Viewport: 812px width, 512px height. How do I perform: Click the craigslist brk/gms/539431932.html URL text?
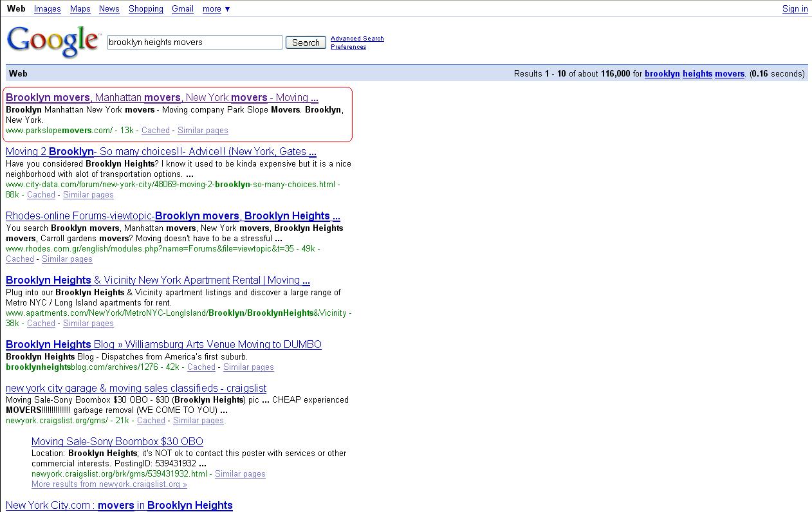click(x=119, y=474)
